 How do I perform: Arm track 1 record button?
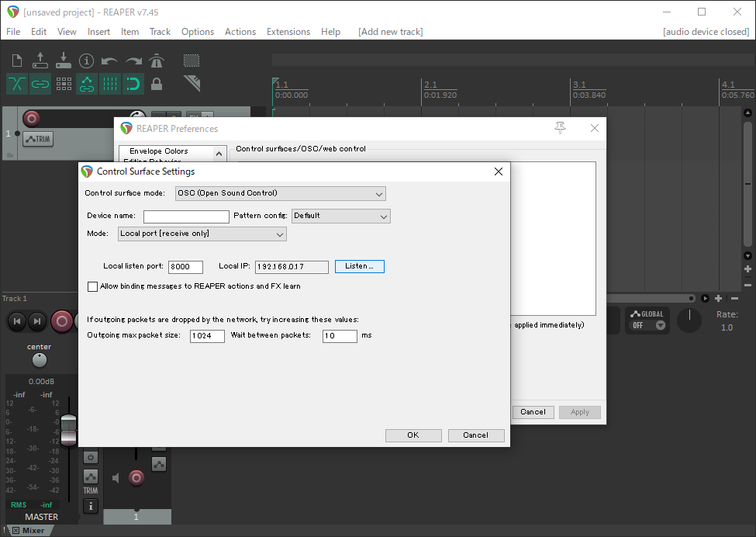coord(31,119)
